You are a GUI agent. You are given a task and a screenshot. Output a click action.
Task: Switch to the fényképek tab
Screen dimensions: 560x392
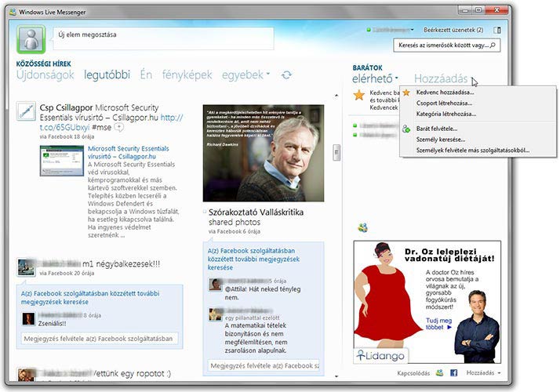click(x=187, y=74)
